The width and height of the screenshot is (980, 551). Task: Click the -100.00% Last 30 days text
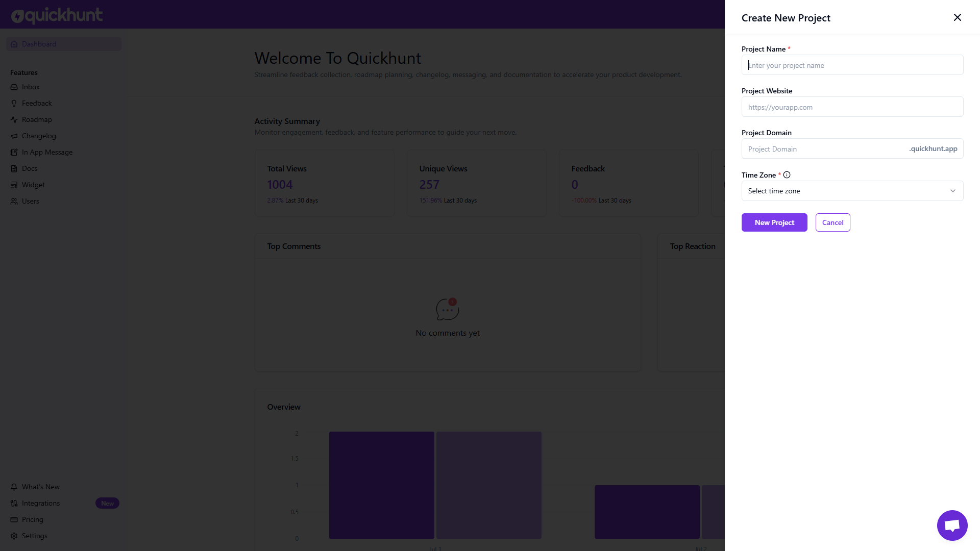point(601,201)
